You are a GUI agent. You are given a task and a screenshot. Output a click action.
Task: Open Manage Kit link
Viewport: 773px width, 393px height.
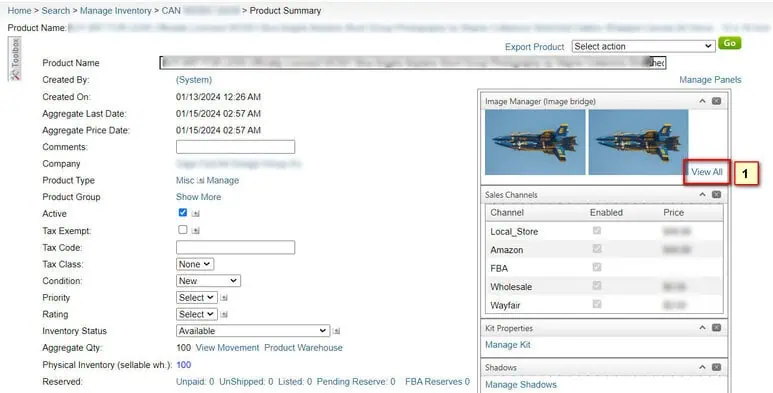(508, 345)
